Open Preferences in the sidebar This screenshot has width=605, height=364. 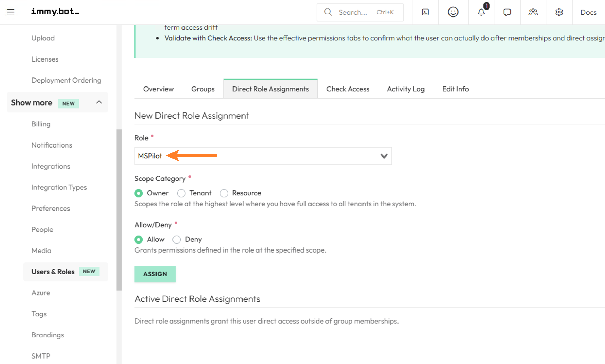pos(51,209)
